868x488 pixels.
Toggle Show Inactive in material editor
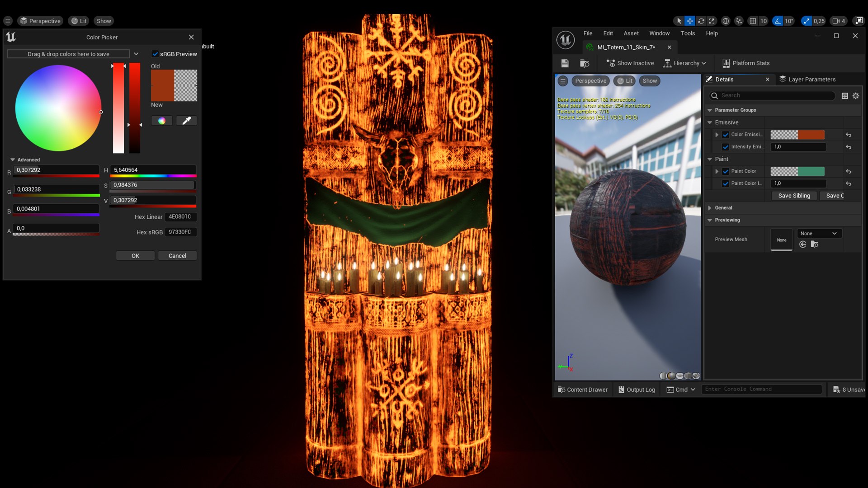(630, 63)
